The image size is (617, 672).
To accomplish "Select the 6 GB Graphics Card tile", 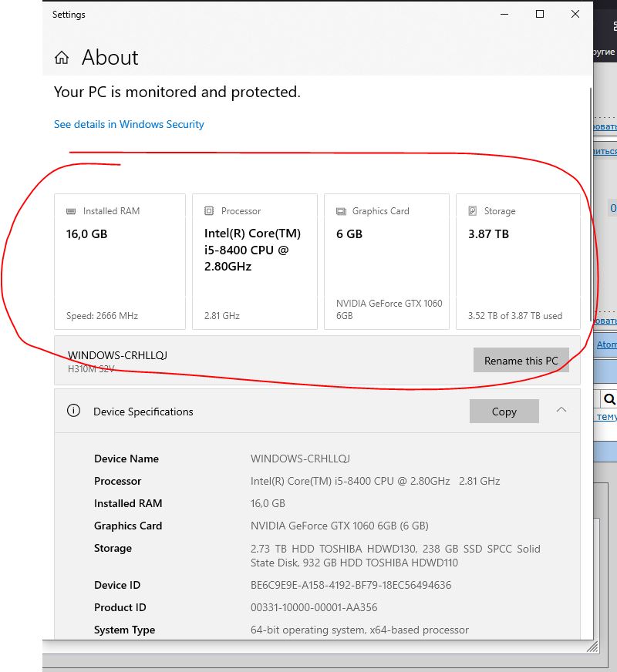I will tap(386, 262).
